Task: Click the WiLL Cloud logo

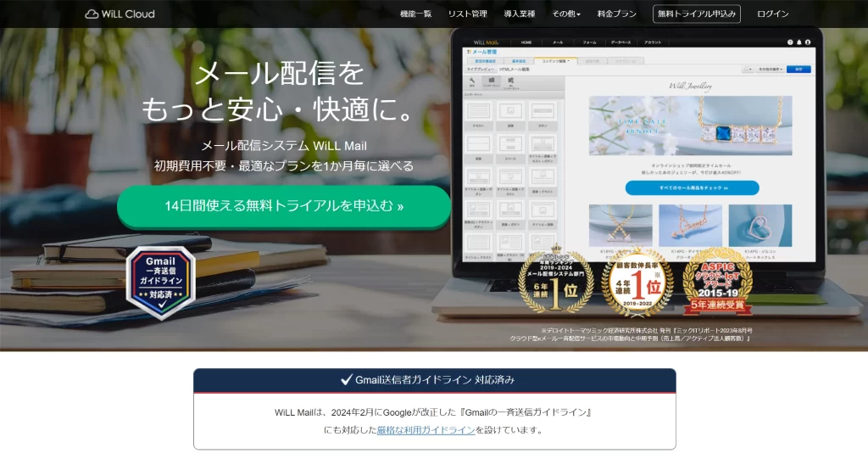Action: [120, 14]
